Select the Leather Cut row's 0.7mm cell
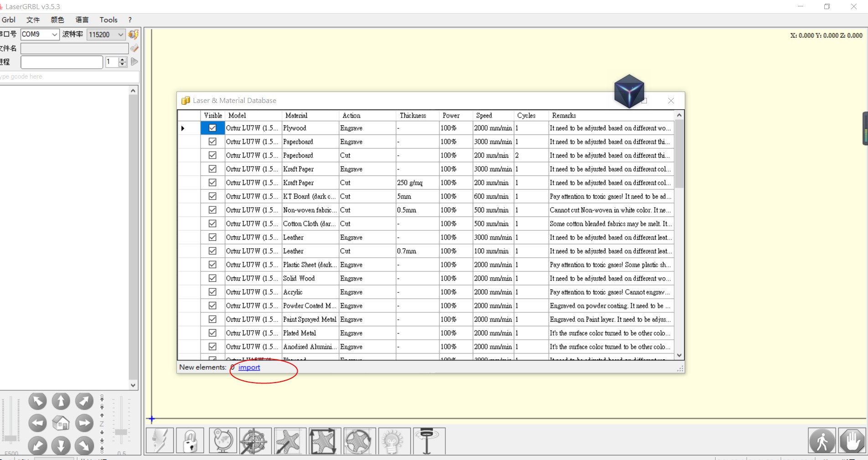This screenshot has height=460, width=868. [x=418, y=251]
